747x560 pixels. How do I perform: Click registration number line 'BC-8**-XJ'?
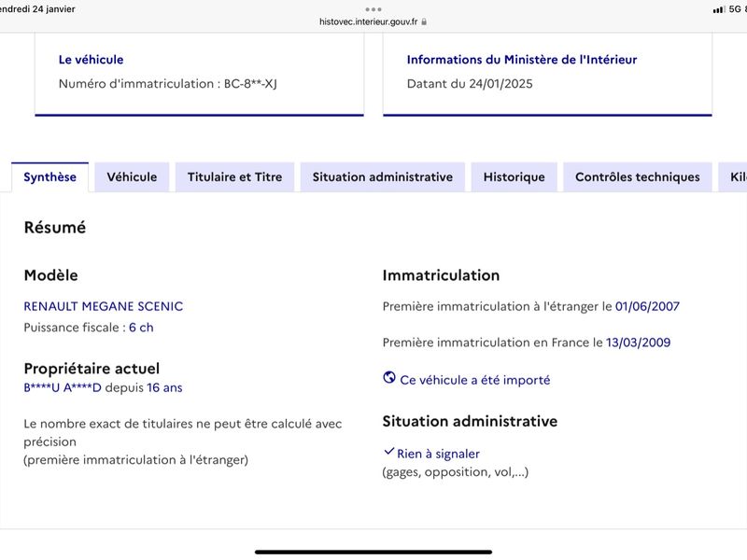coord(168,84)
